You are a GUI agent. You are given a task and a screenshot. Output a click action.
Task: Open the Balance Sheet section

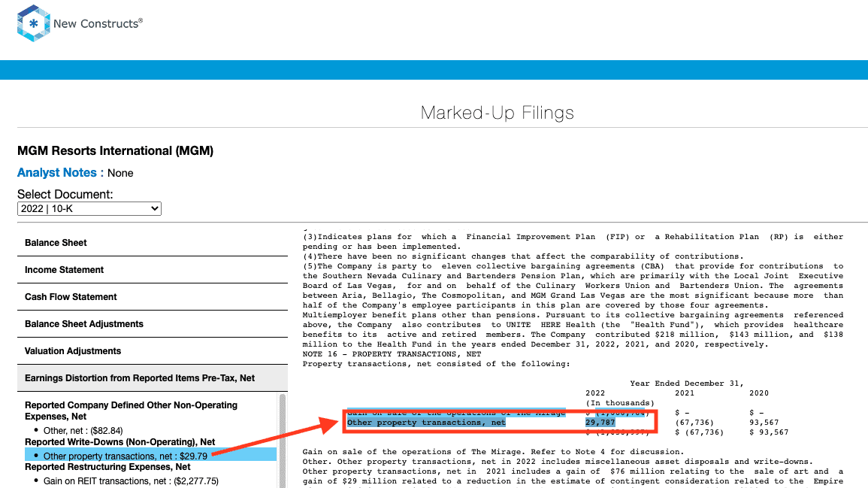tap(153, 243)
